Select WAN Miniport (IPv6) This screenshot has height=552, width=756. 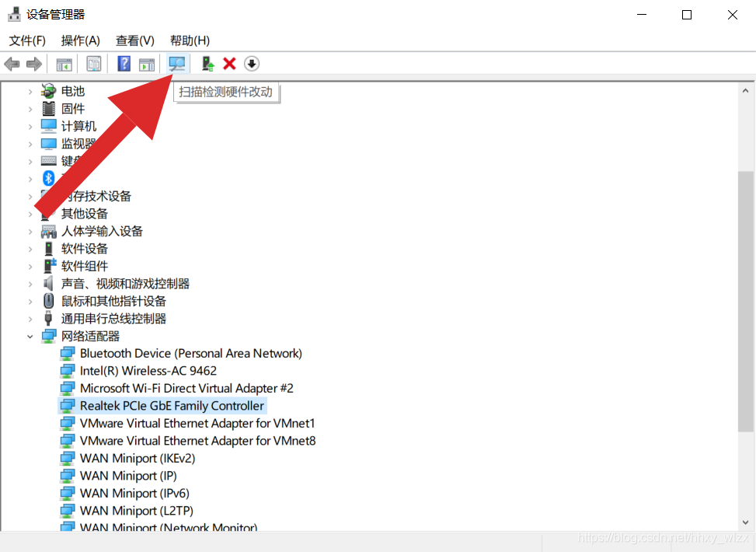pyautogui.click(x=134, y=493)
